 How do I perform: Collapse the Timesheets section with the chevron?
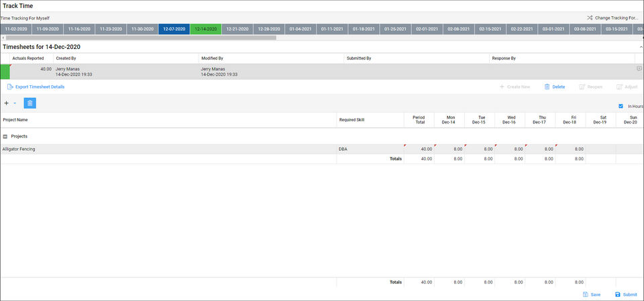(x=641, y=47)
